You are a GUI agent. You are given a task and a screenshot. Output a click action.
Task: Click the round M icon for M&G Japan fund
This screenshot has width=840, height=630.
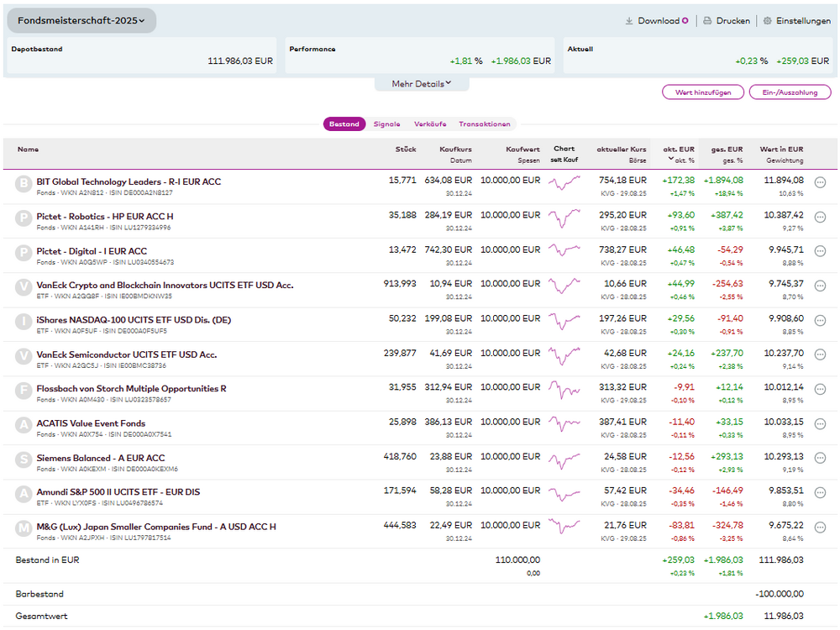(24, 528)
